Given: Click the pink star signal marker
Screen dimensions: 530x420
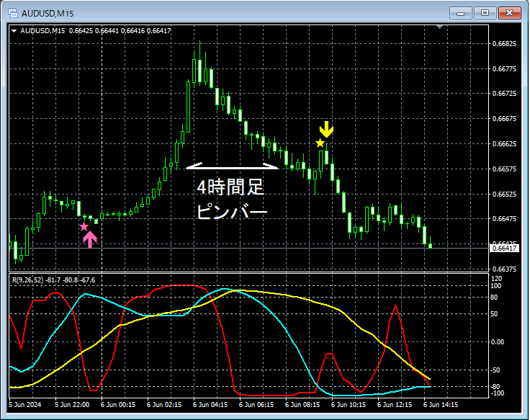Looking at the screenshot, I should pyautogui.click(x=84, y=227).
